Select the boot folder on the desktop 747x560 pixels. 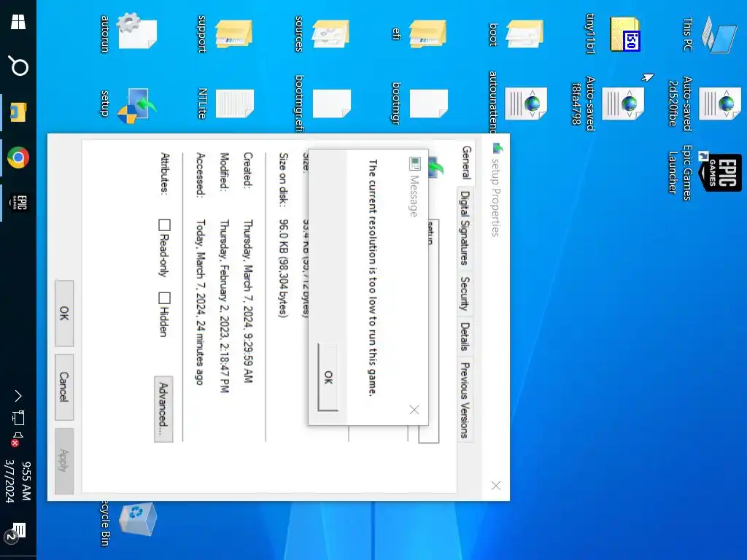tap(516, 34)
